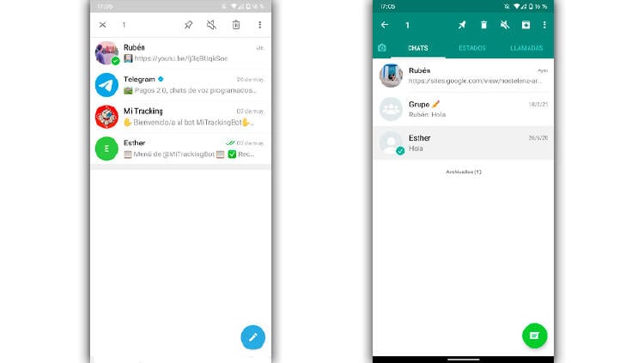Expand the Archivados (1) section

464,172
